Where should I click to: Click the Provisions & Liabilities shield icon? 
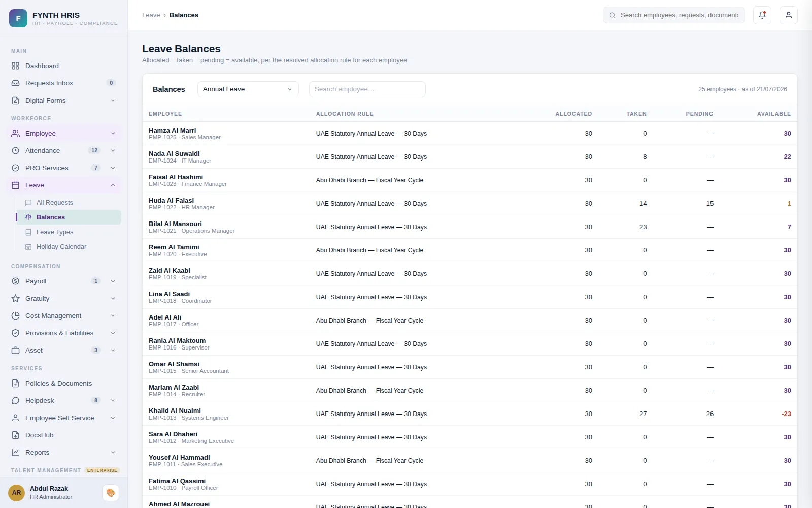tap(15, 333)
